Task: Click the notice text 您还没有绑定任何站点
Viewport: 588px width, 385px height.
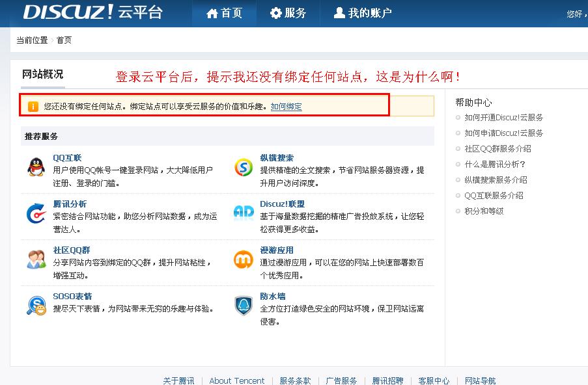Action: pos(83,107)
